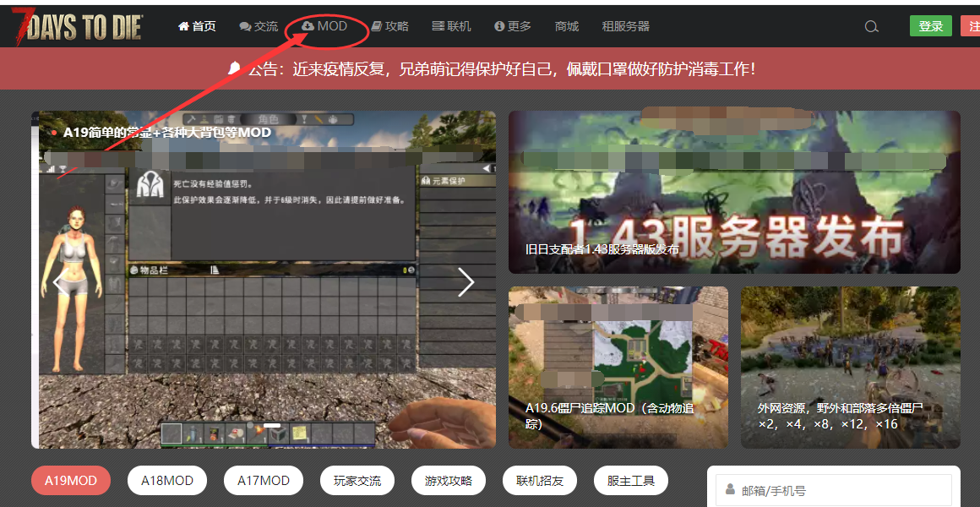Click the 7 Days to Die logo
This screenshot has height=507, width=980.
[x=77, y=28]
